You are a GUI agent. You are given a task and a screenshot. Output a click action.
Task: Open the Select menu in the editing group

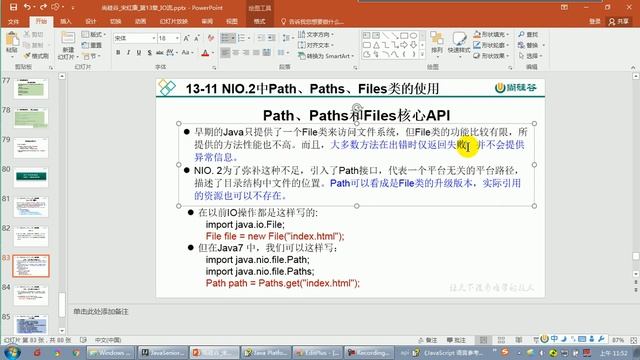tap(531, 56)
